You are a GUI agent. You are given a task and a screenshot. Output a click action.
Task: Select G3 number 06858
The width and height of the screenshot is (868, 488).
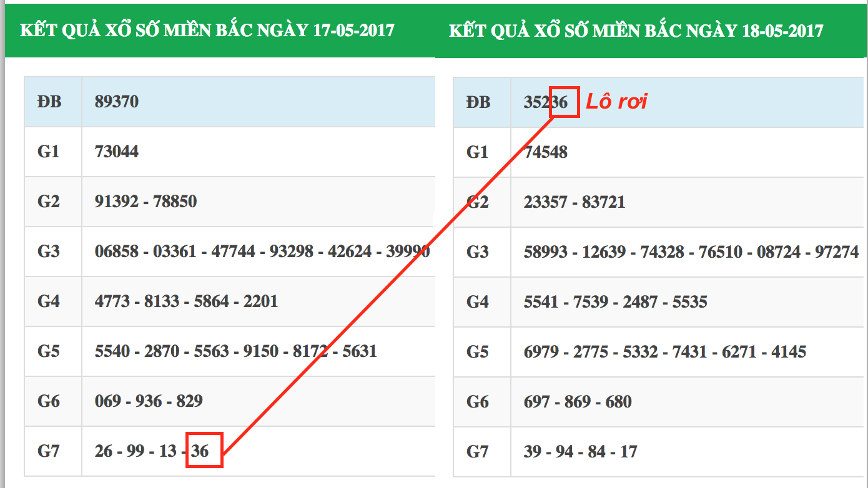coord(117,251)
